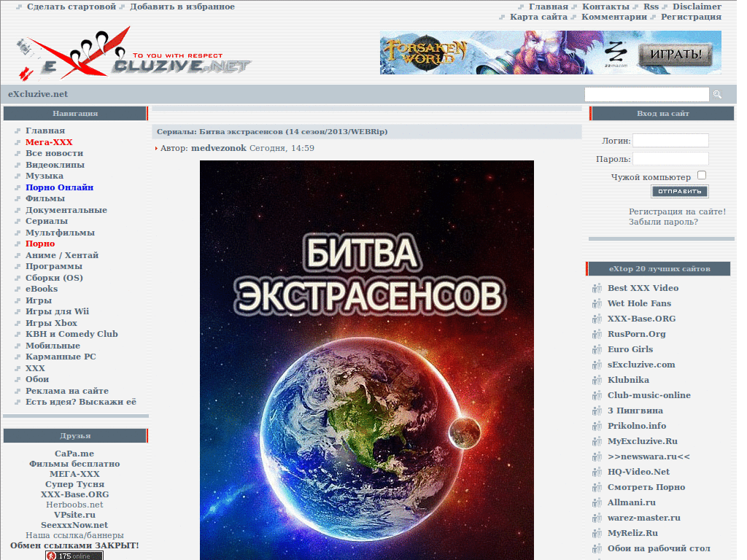Viewport: 747px width, 560px height.
Task: Open Программы section
Action: point(54,266)
